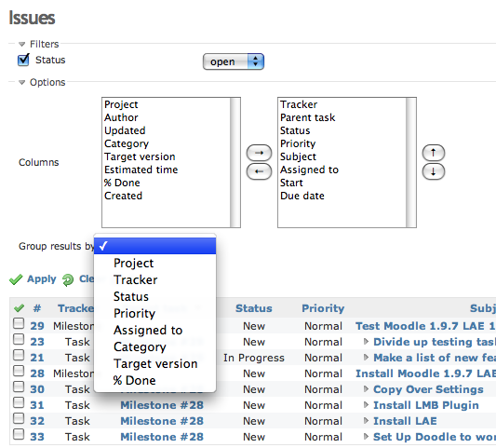Select Estimated time in available columns list

[x=141, y=170]
